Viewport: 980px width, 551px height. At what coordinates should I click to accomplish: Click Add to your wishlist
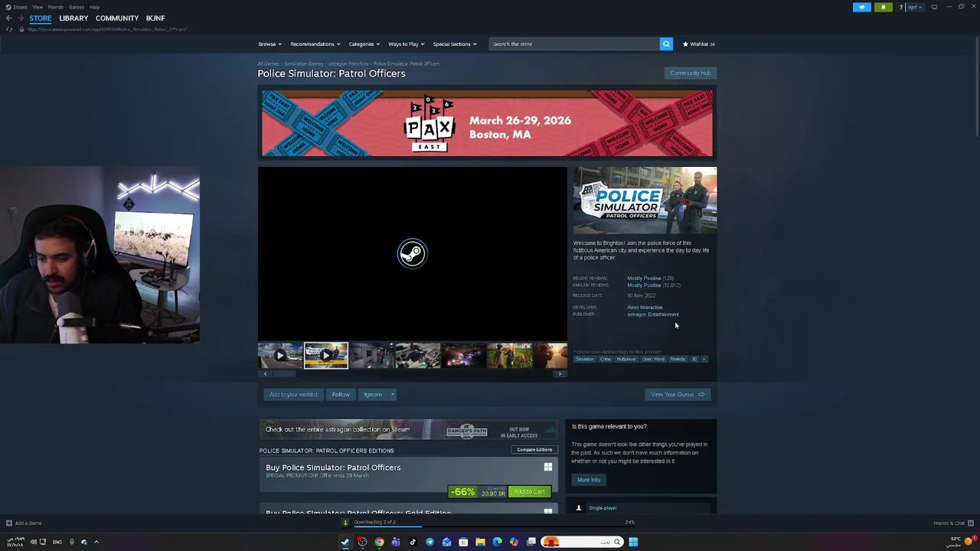tap(293, 394)
